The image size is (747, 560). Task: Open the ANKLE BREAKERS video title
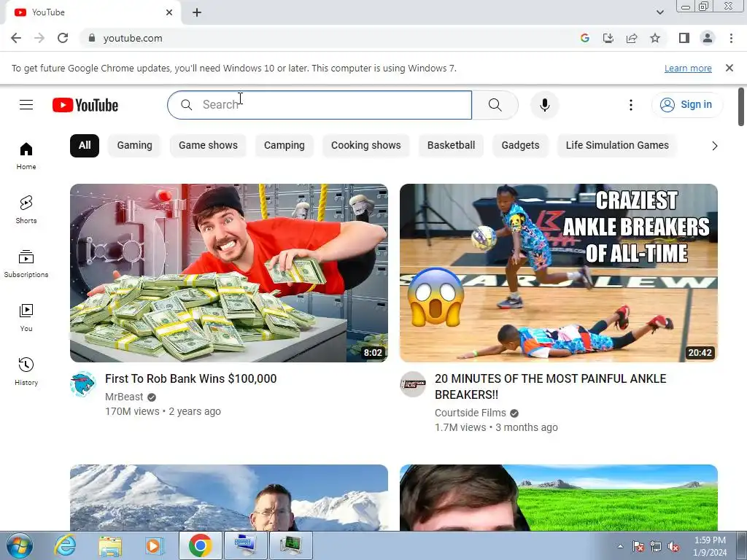550,386
